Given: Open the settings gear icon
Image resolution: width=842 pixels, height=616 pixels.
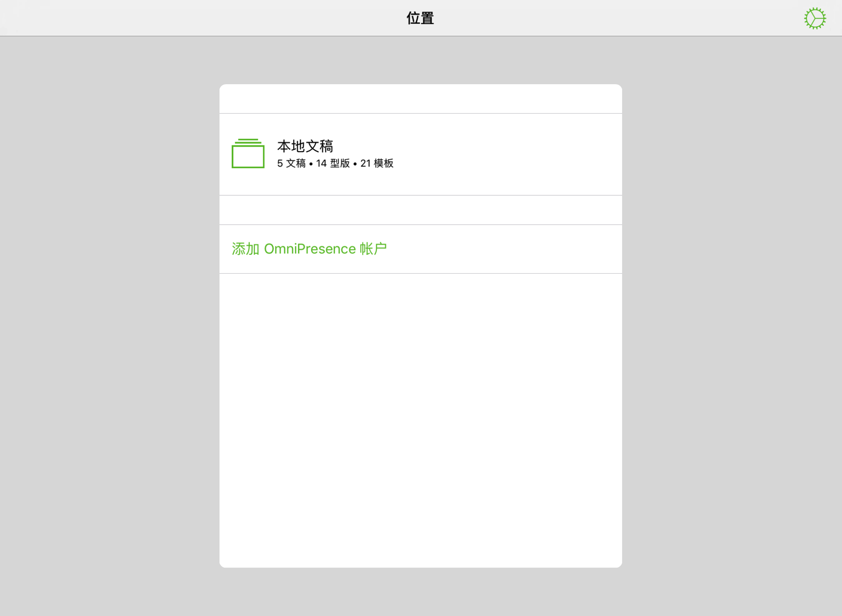Looking at the screenshot, I should coord(815,18).
